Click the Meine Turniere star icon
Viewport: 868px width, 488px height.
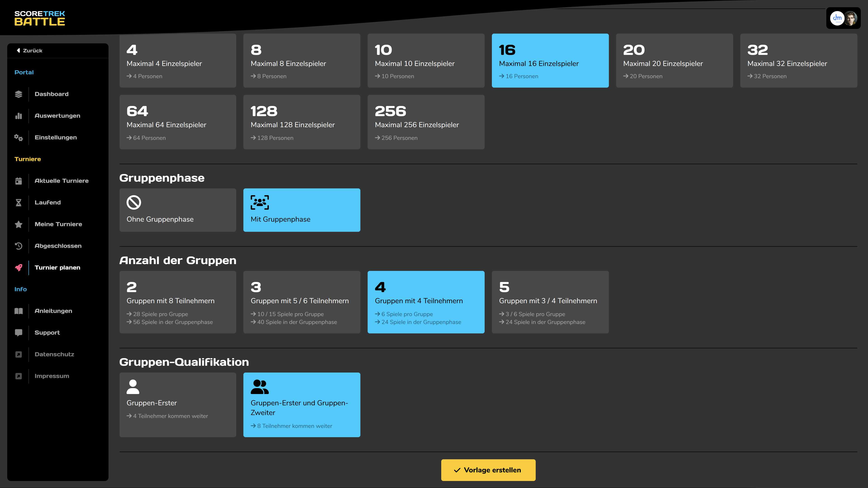point(19,224)
